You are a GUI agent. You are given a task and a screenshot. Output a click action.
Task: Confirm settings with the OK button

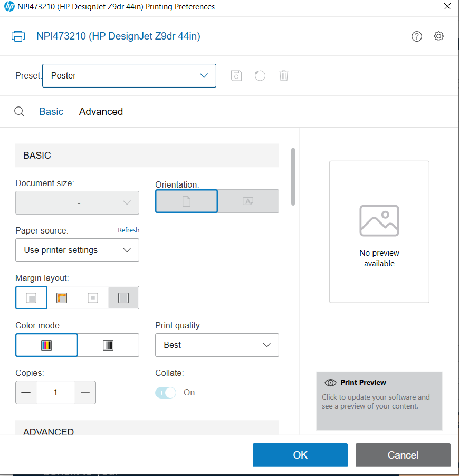[x=300, y=454]
